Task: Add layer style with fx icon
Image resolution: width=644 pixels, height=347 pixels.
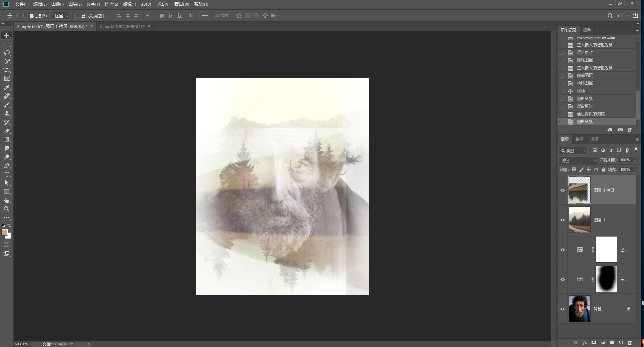Action: pyautogui.click(x=585, y=343)
